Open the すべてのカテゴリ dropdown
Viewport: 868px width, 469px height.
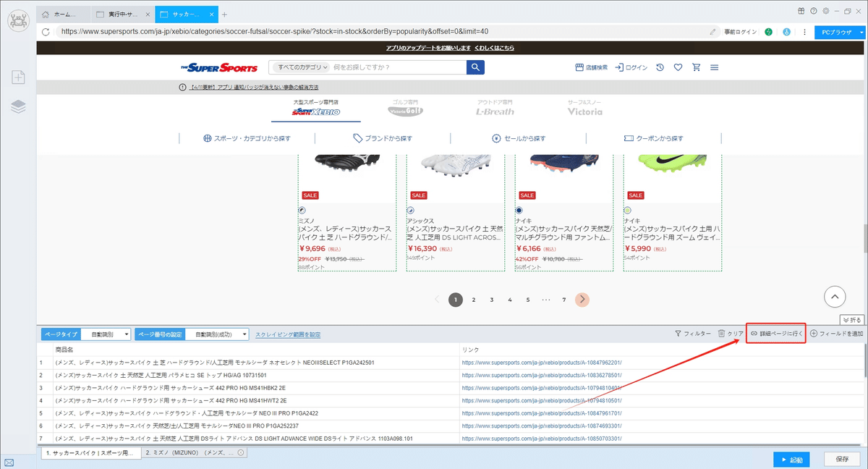(300, 67)
